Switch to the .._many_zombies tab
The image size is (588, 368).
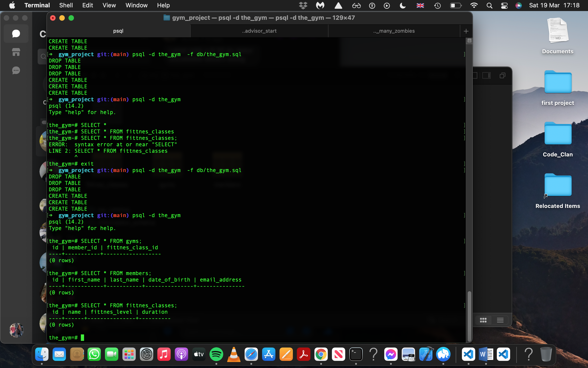point(394,31)
